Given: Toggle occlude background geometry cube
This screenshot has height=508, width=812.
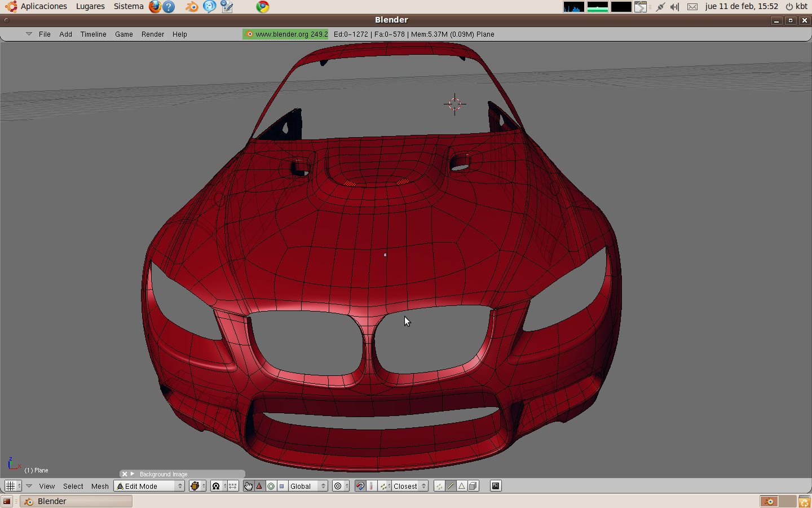Looking at the screenshot, I should [x=473, y=486].
